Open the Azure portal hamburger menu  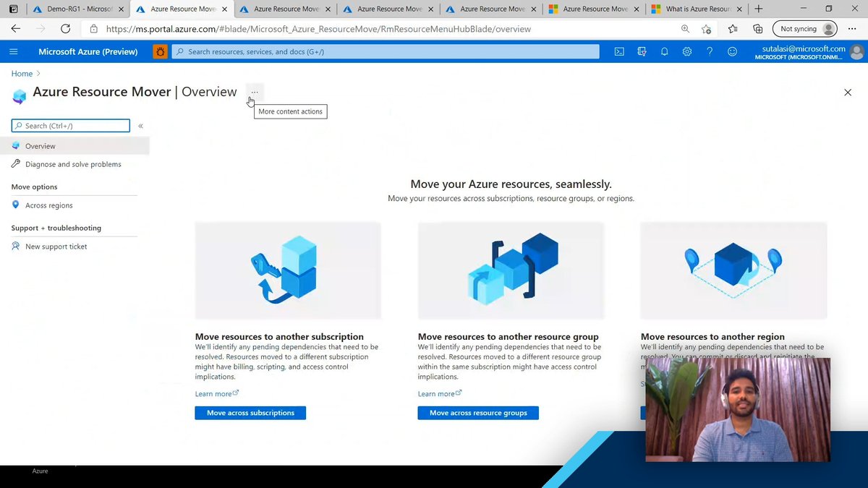click(x=14, y=51)
